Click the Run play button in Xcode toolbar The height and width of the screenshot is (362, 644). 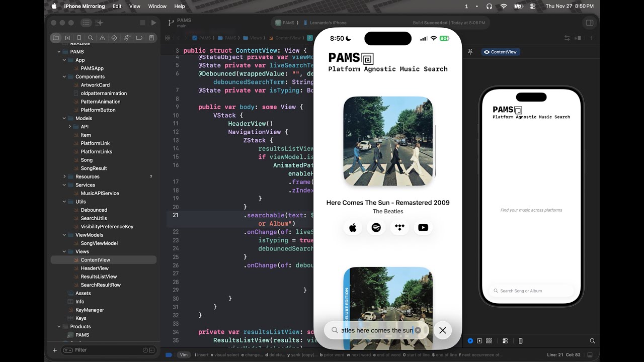point(153,23)
